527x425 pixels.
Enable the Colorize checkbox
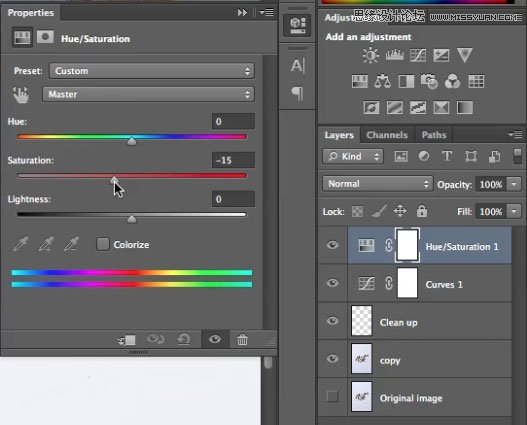tap(103, 244)
